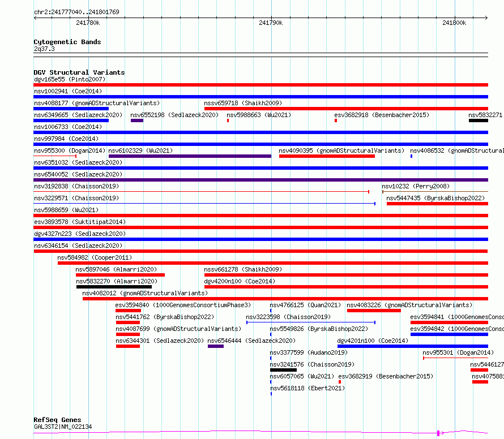Click the tiny blue nsv4086532 feature mark
Screen dimensions: 504x439
click(412, 156)
